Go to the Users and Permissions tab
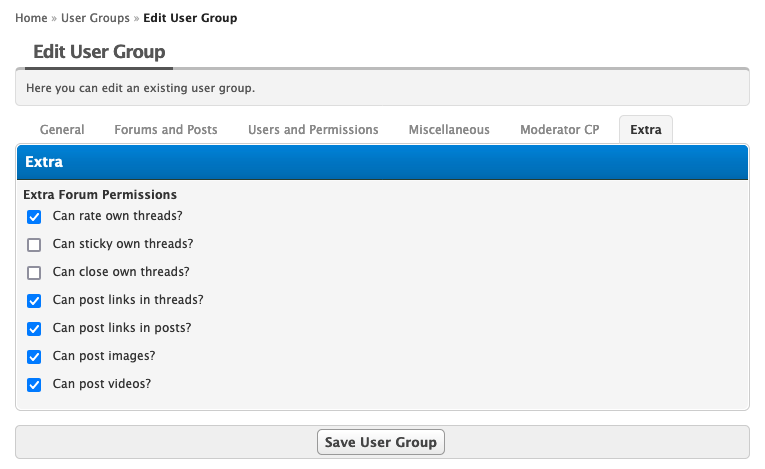Screen dimensions: 765x469 (x=313, y=130)
